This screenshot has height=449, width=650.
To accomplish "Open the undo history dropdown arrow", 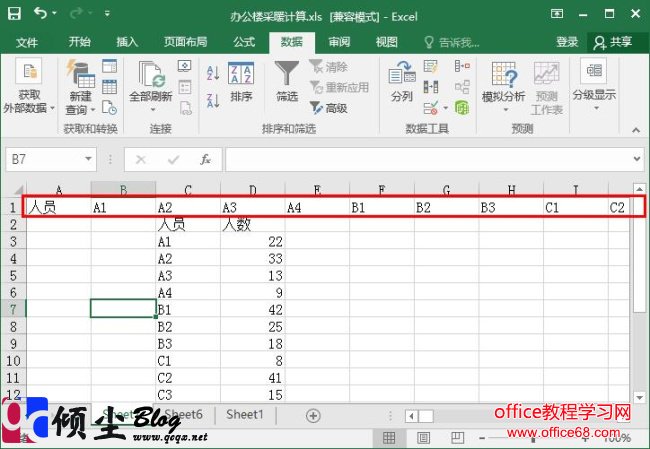I will coord(55,13).
